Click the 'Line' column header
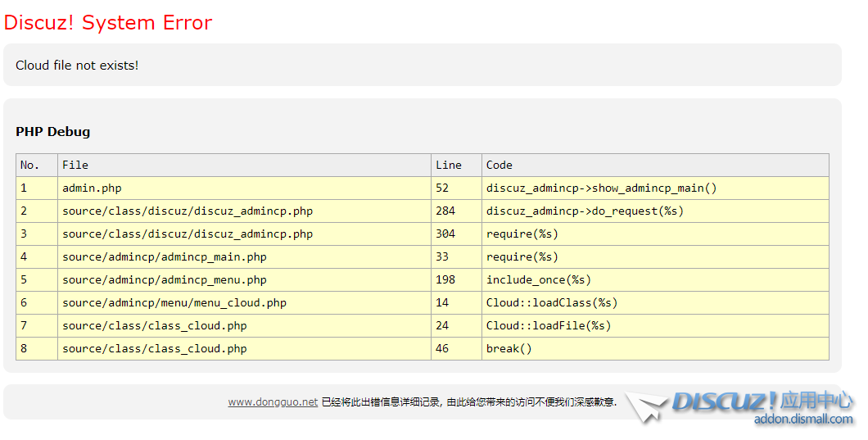Image resolution: width=868 pixels, height=440 pixels. point(449,166)
